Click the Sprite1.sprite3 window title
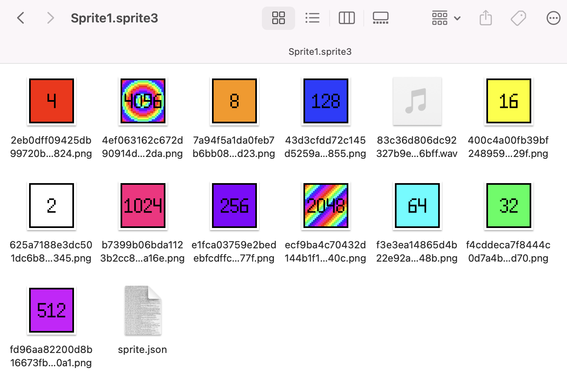The height and width of the screenshot is (392, 567). 114,18
